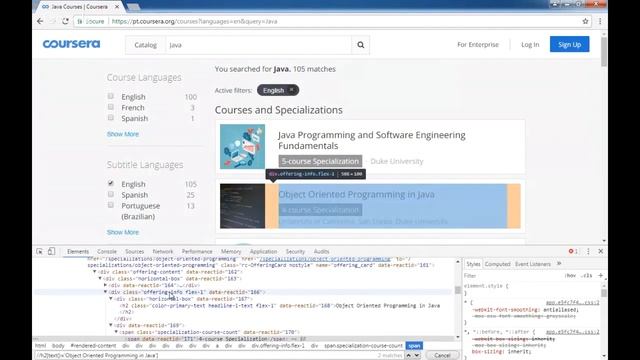The width and height of the screenshot is (640, 360).
Task: Click the Sign Up button
Action: pyautogui.click(x=569, y=44)
